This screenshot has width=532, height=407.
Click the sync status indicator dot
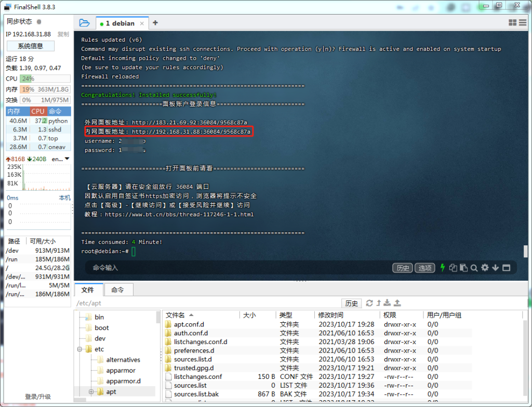(39, 22)
